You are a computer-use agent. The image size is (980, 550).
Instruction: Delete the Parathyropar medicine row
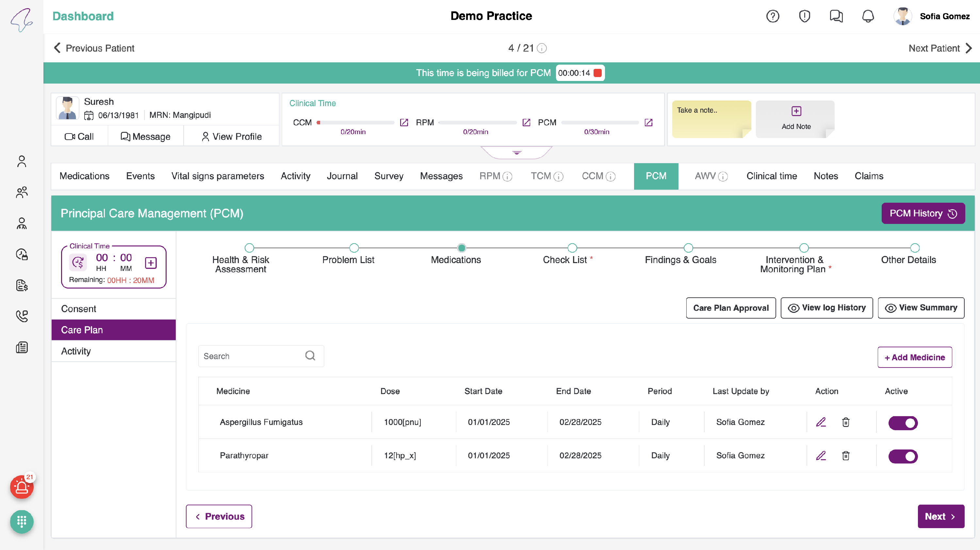845,456
